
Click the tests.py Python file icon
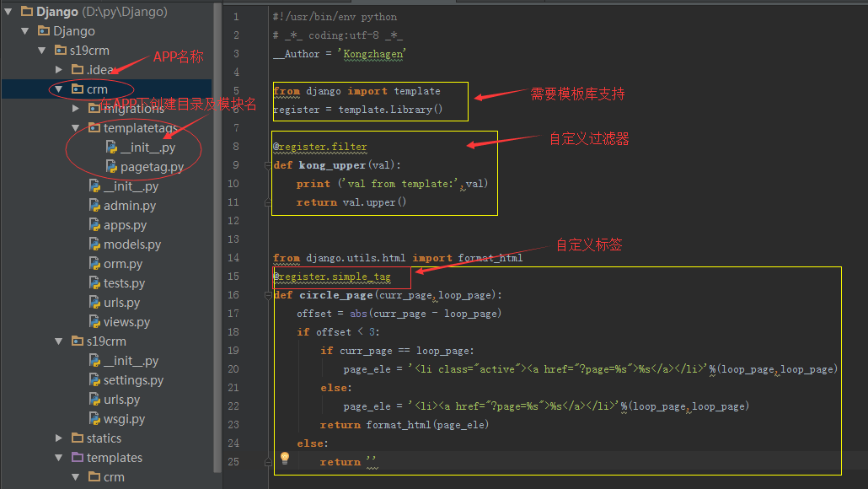(x=94, y=282)
